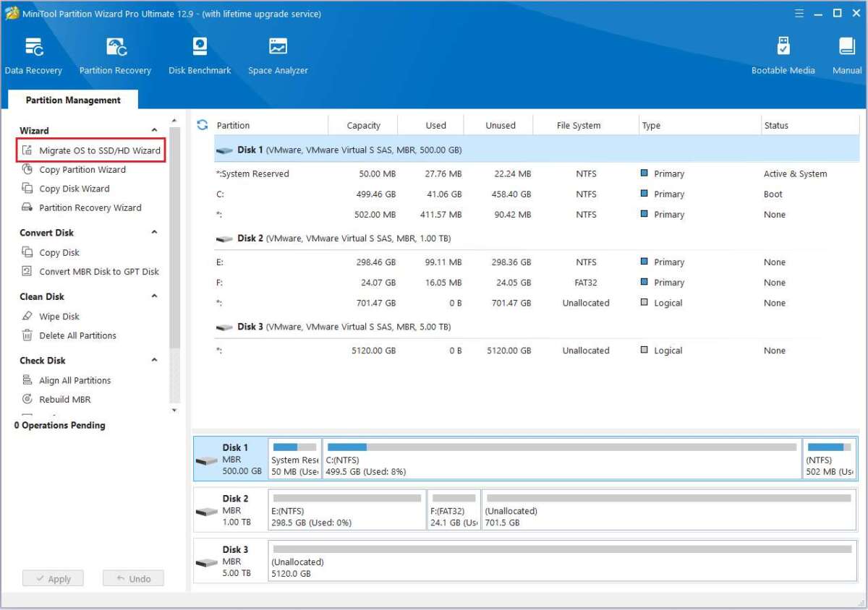This screenshot has width=868, height=610.
Task: Select C:(NTFS) partition bar in disk map
Action: point(562,459)
